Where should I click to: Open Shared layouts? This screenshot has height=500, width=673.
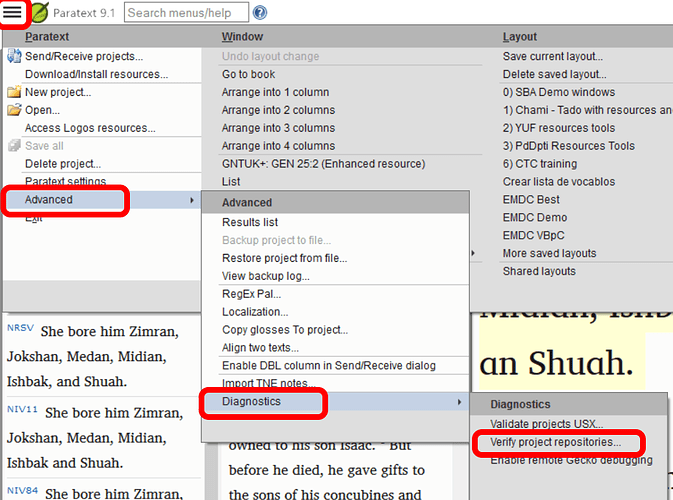pos(539,272)
